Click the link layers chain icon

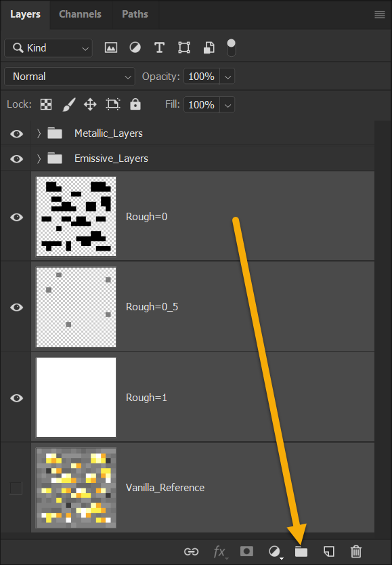point(191,551)
